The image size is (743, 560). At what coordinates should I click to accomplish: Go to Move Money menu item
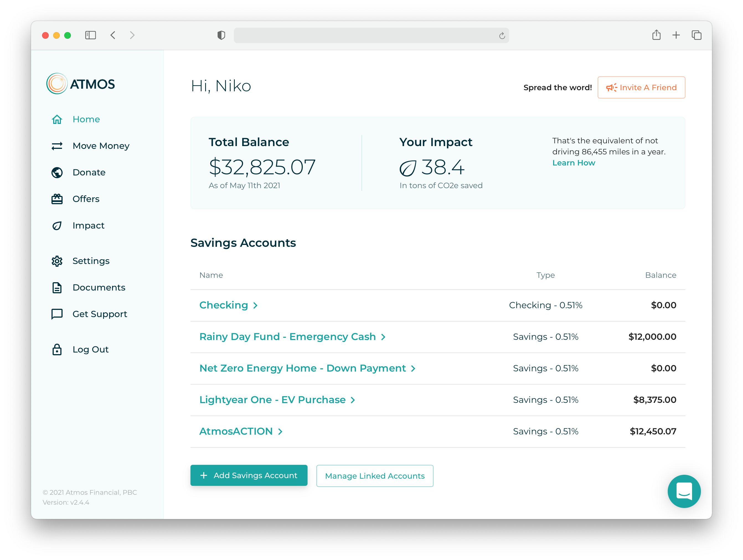coord(101,146)
